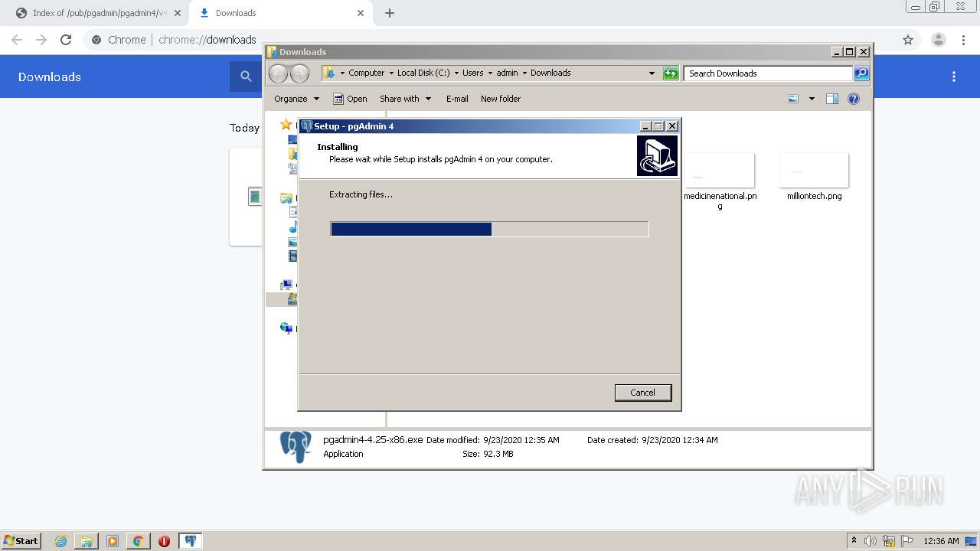This screenshot has height=551, width=980.
Task: Launch Internet Explorer from taskbar
Action: click(x=61, y=541)
